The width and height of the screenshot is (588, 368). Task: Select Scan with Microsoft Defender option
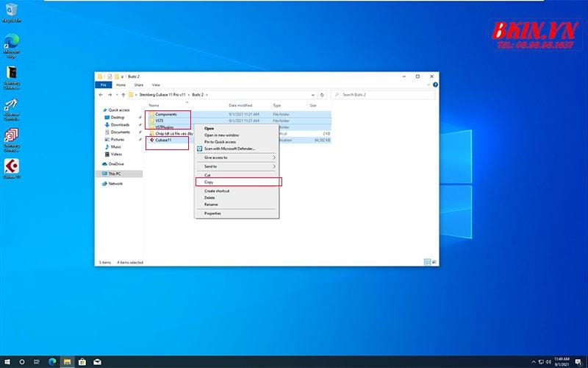pos(229,149)
